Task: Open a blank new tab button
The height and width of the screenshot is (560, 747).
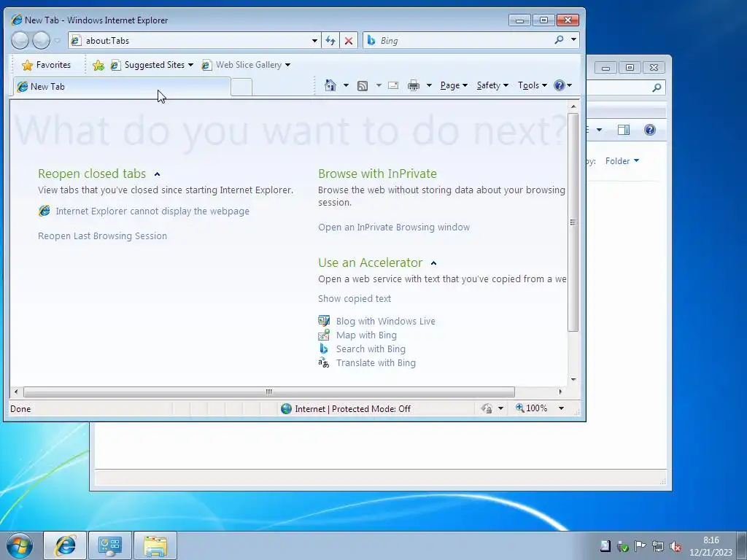Action: pyautogui.click(x=241, y=87)
